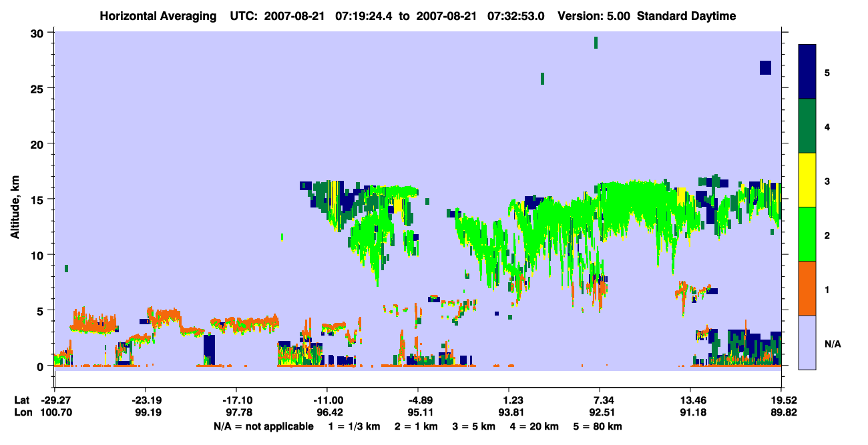
Task: Click the 'Lon' axis row label
Action: pyautogui.click(x=23, y=413)
